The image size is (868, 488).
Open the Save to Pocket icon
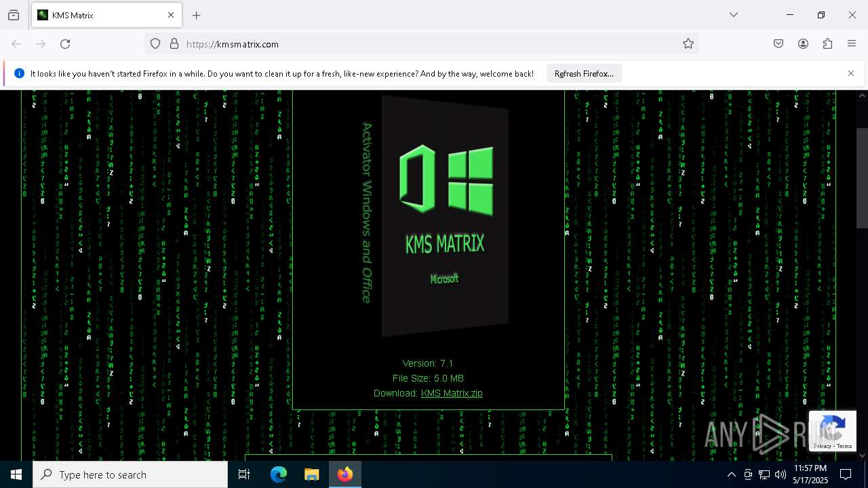778,44
